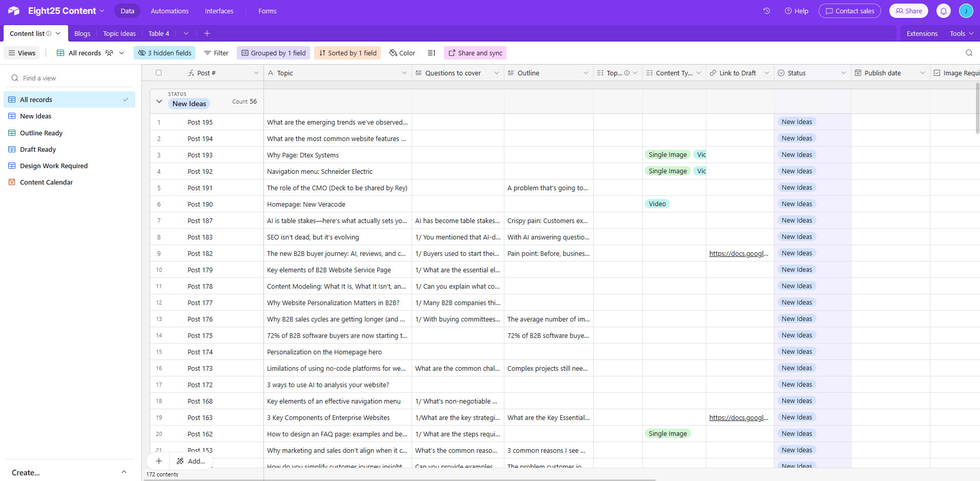Toggle the select-all rows checkbox
The height and width of the screenshot is (481, 980).
[158, 73]
